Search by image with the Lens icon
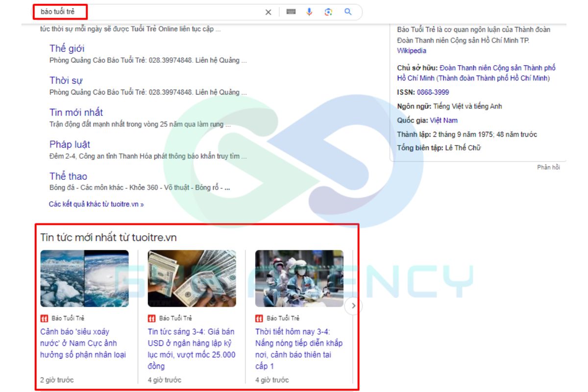588x392 pixels. (x=329, y=12)
